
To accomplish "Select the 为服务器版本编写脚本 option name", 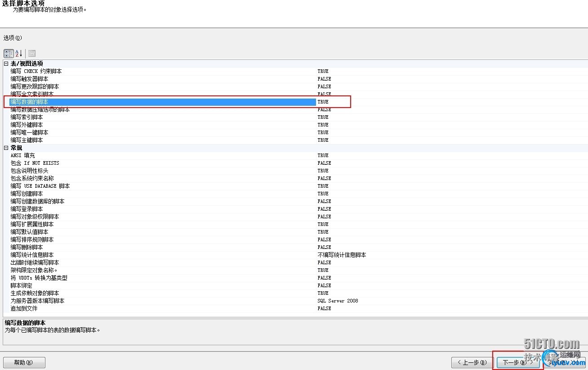I will pos(38,301).
